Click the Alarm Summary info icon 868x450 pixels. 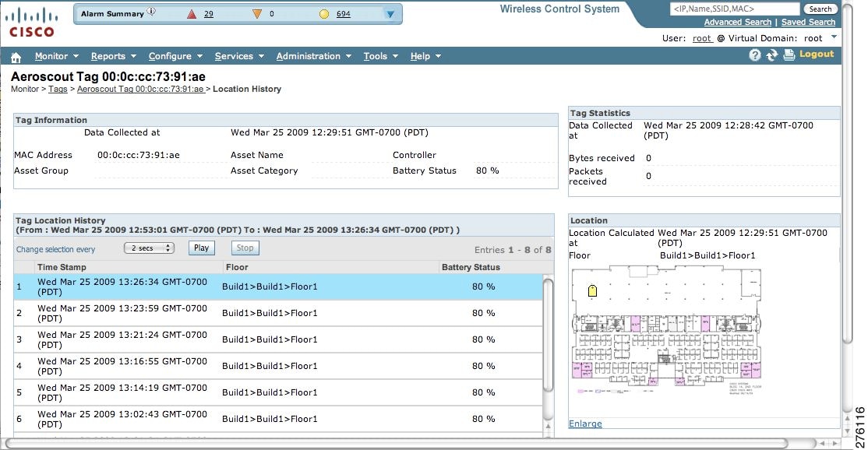152,12
